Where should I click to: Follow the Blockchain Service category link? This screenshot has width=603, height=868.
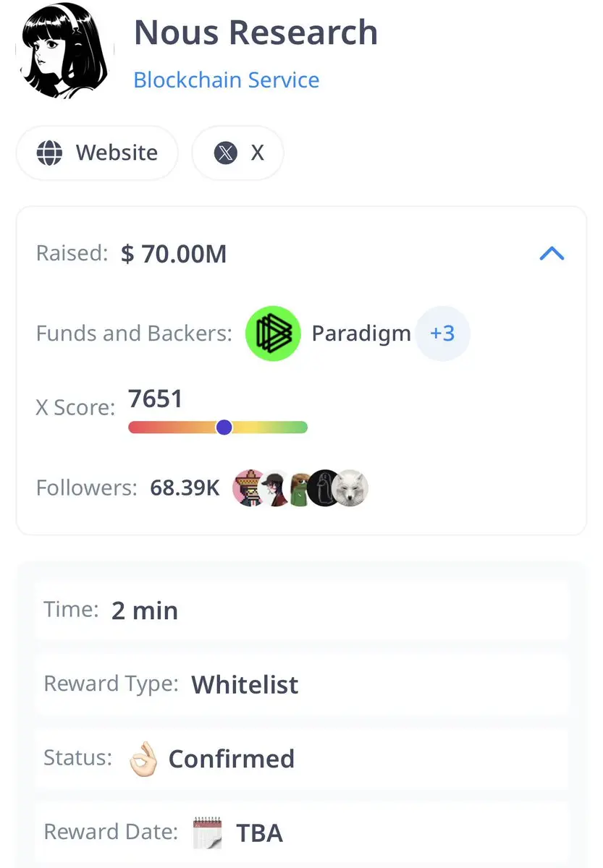(227, 80)
